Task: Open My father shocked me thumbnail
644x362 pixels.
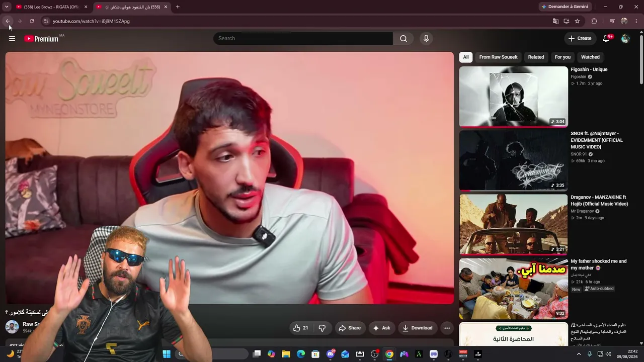Action: [513, 288]
